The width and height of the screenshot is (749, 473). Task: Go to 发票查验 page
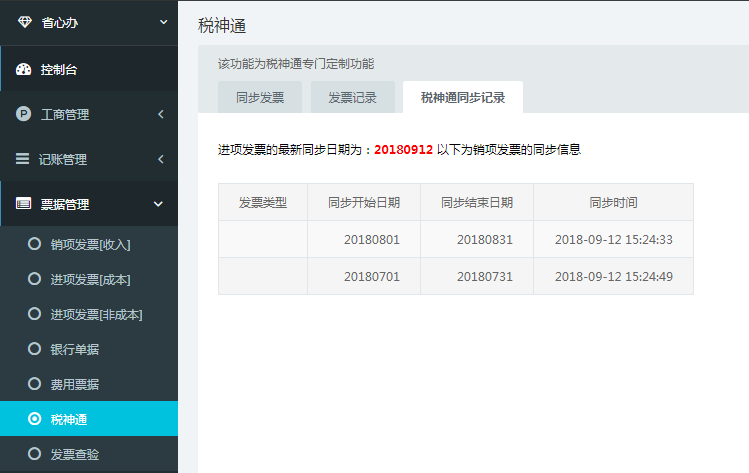click(75, 454)
